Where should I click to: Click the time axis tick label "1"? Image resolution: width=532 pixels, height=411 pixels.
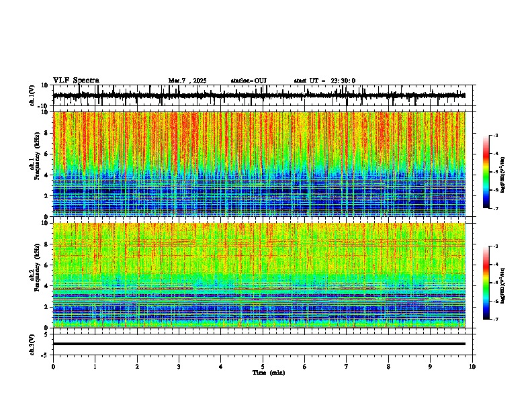click(x=95, y=367)
